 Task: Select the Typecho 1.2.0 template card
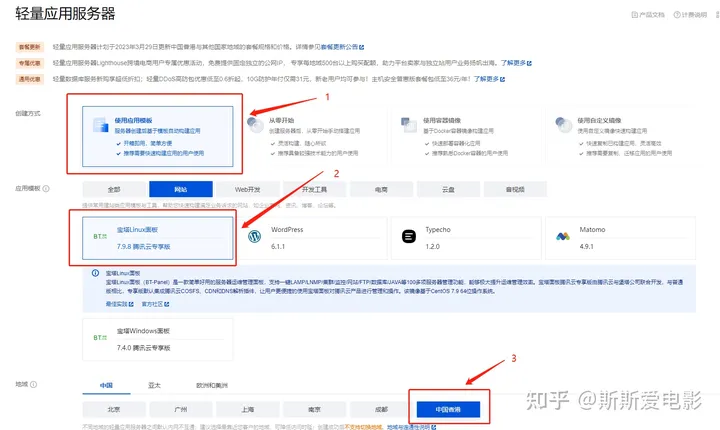click(466, 238)
